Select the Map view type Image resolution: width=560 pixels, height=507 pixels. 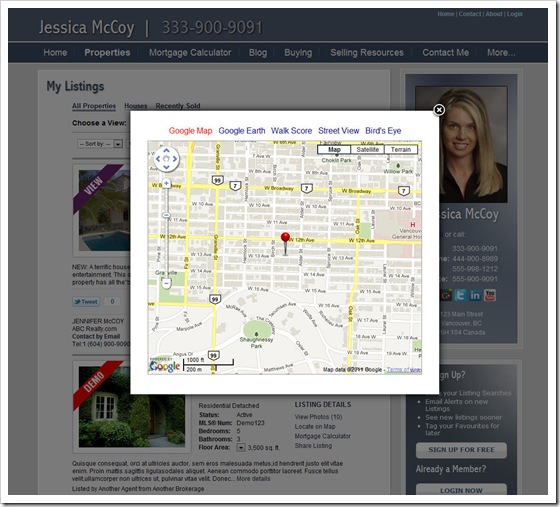coord(334,150)
